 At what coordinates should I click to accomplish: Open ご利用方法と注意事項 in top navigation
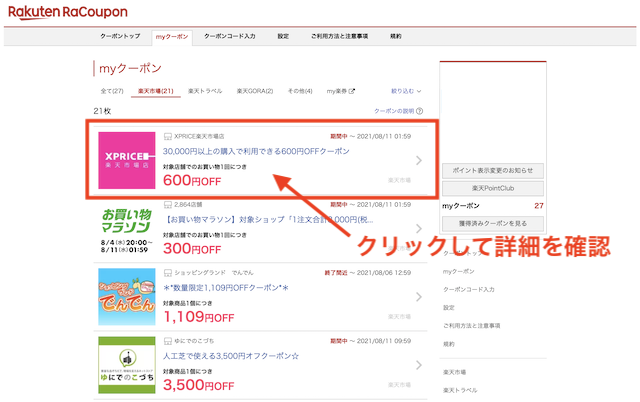coord(339,36)
